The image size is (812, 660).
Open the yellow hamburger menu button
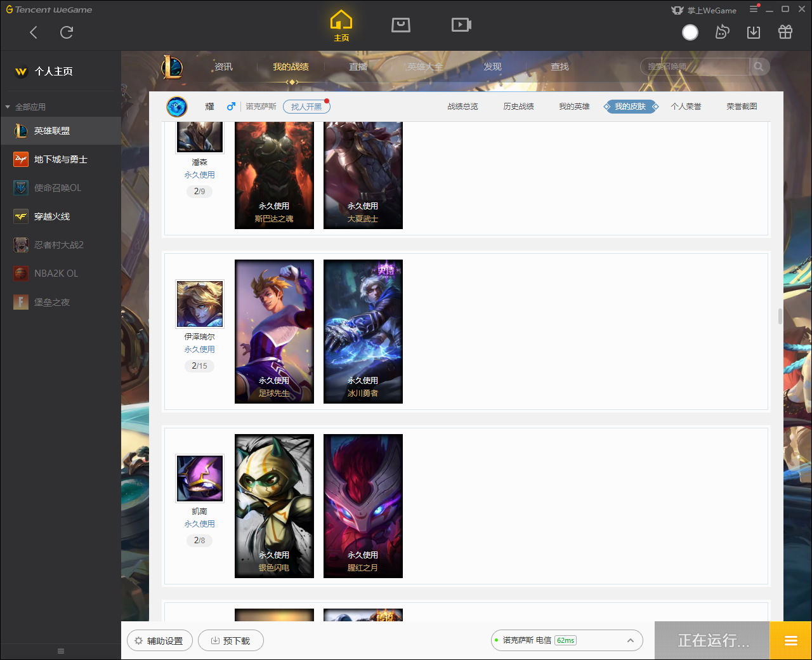(x=791, y=641)
